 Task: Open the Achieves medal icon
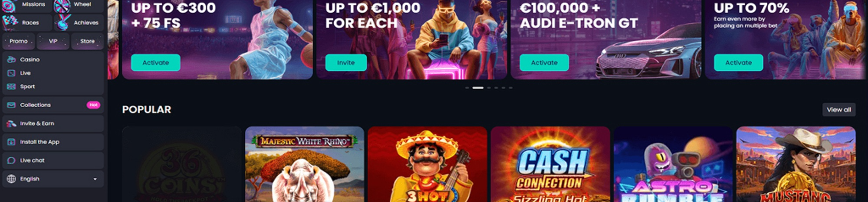point(63,22)
